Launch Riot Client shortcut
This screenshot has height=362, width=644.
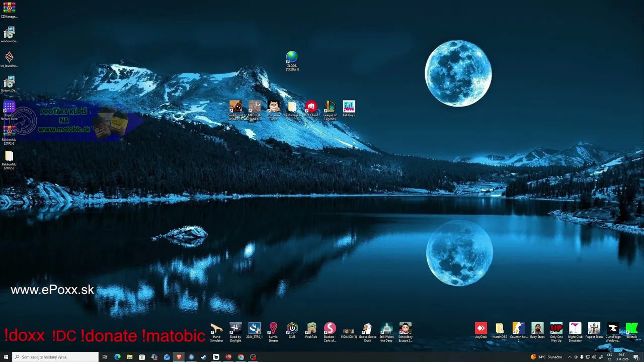311,109
